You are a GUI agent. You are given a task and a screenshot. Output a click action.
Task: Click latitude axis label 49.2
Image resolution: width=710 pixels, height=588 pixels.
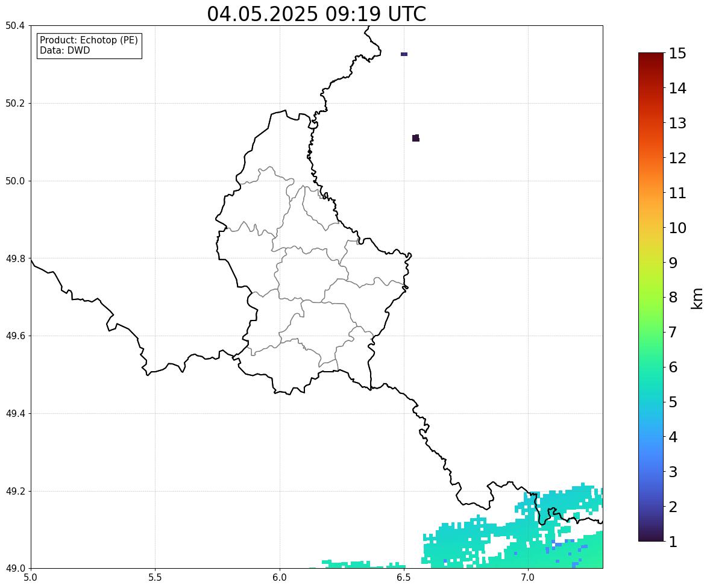click(15, 491)
